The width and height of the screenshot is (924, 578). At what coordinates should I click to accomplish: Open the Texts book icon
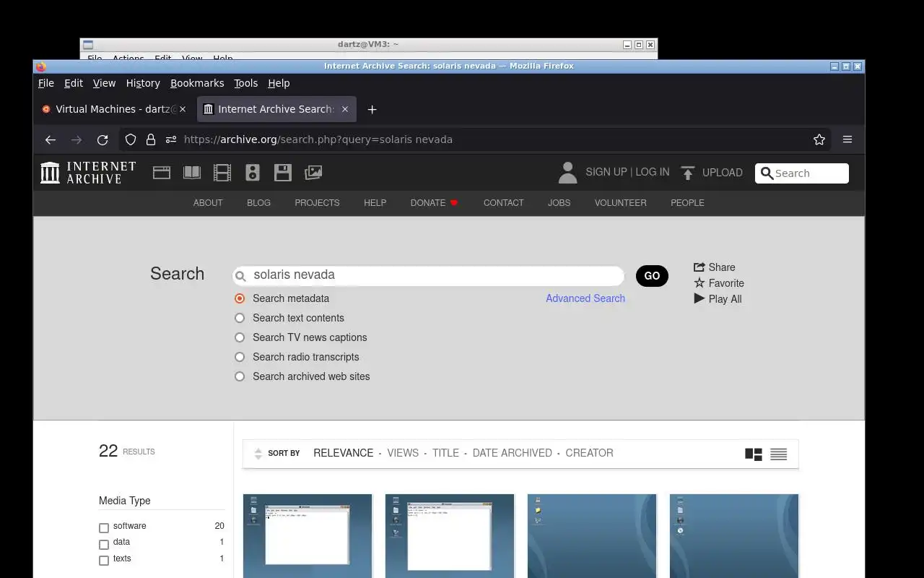192,173
